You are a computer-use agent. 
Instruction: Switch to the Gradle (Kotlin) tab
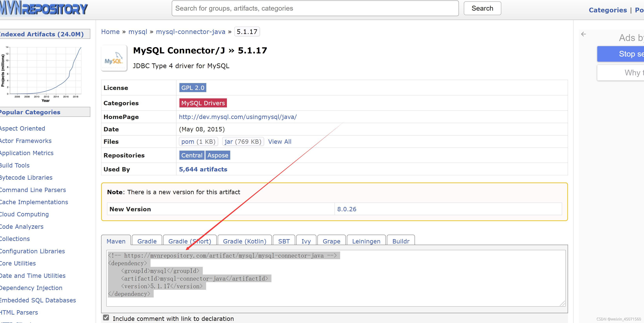pos(245,241)
